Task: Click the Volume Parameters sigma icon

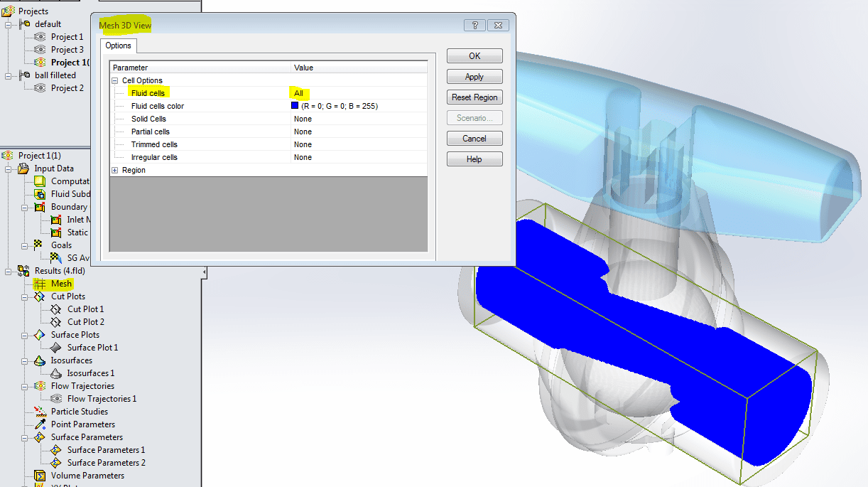Action: click(x=40, y=476)
